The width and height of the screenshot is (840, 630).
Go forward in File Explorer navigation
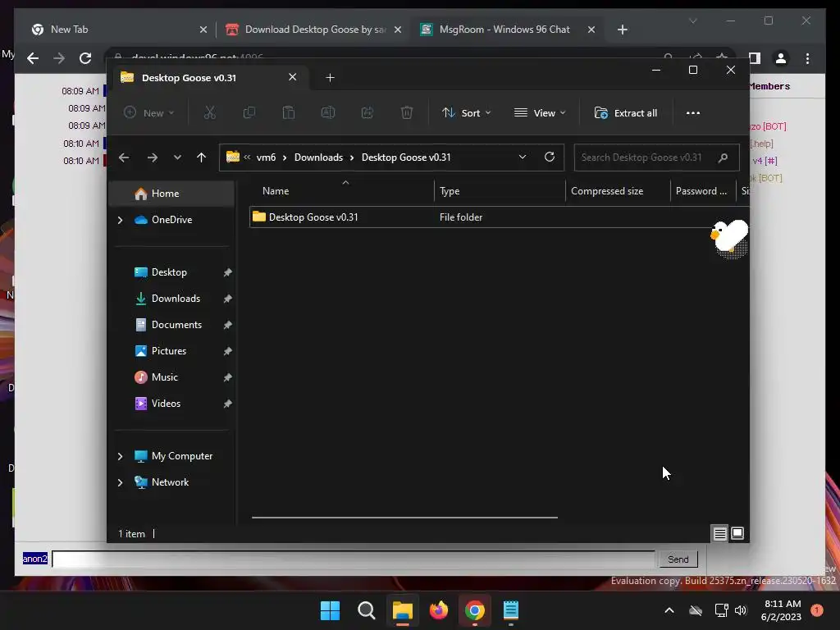(x=152, y=157)
